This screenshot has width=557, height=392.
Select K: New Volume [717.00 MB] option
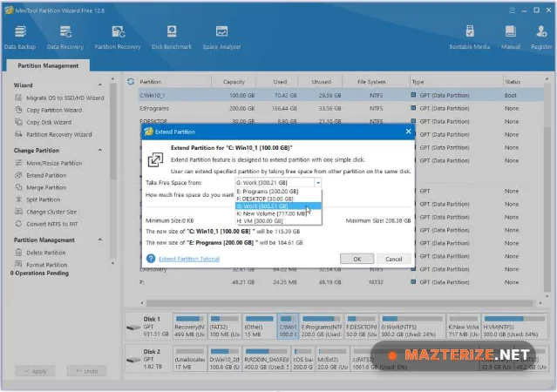coord(279,213)
